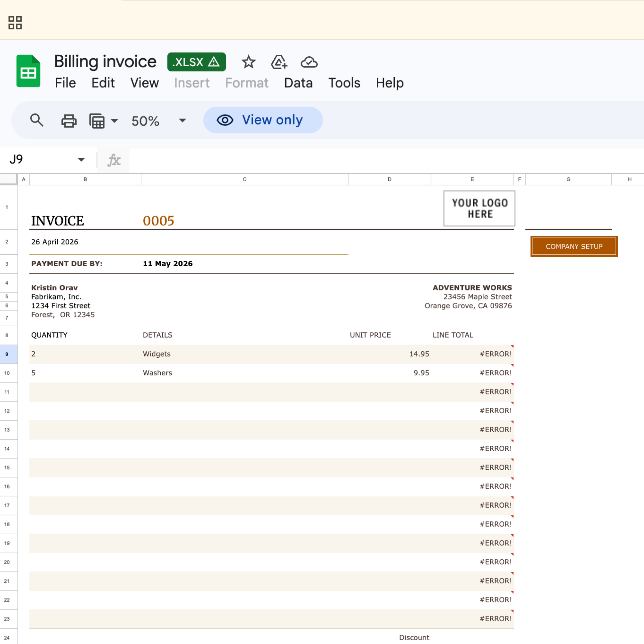Image resolution: width=644 pixels, height=644 pixels.
Task: Expand the filter views dropdown arrow
Action: [114, 121]
